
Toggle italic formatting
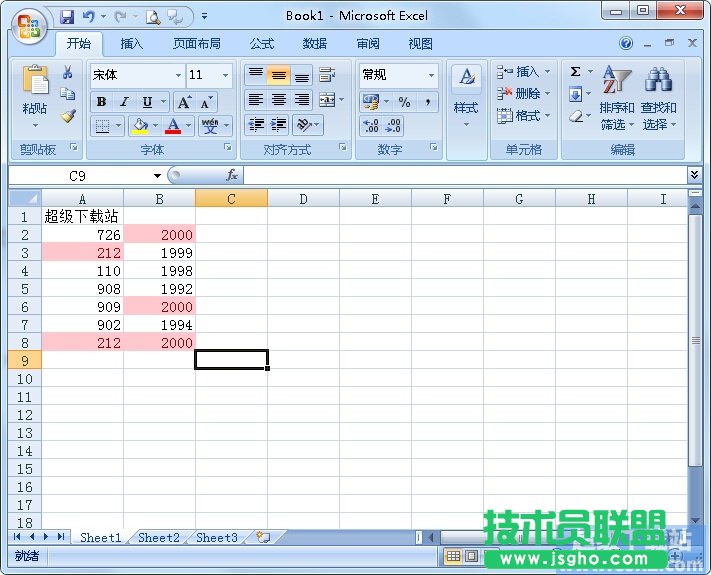[x=124, y=102]
